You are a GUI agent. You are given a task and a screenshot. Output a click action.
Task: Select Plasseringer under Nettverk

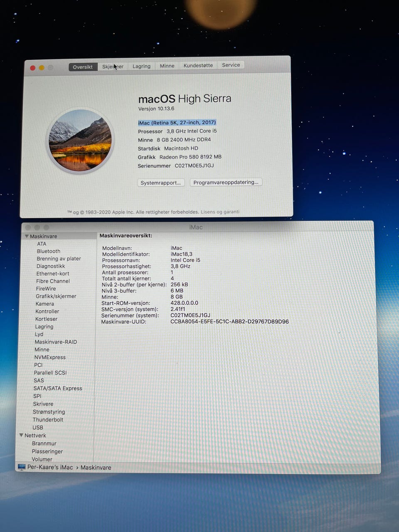[47, 451]
